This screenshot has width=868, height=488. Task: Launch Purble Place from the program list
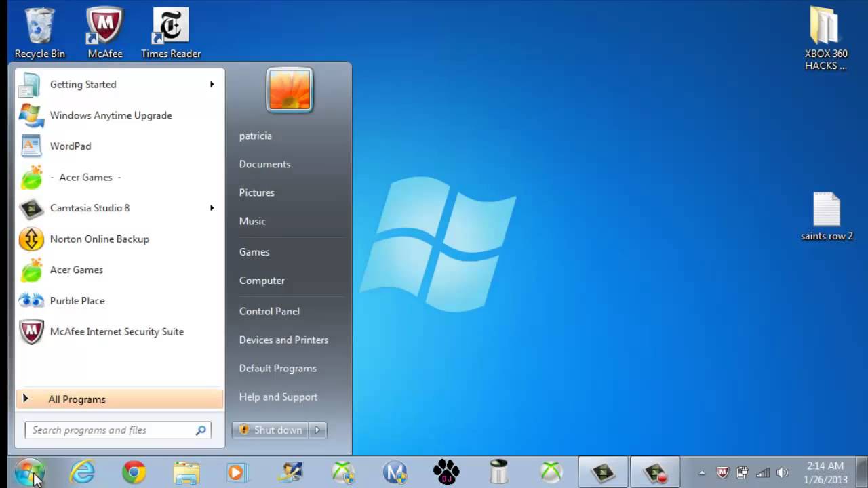coord(119,301)
